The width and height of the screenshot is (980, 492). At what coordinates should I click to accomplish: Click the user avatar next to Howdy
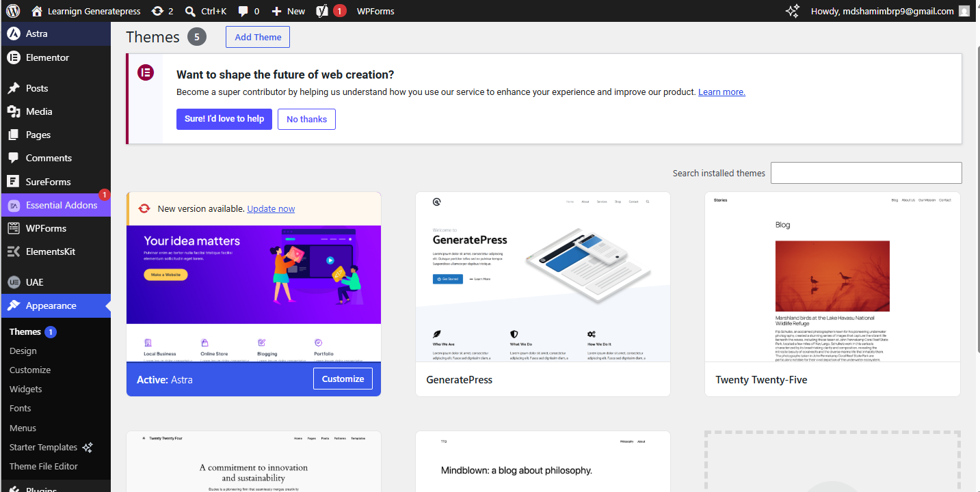click(964, 11)
